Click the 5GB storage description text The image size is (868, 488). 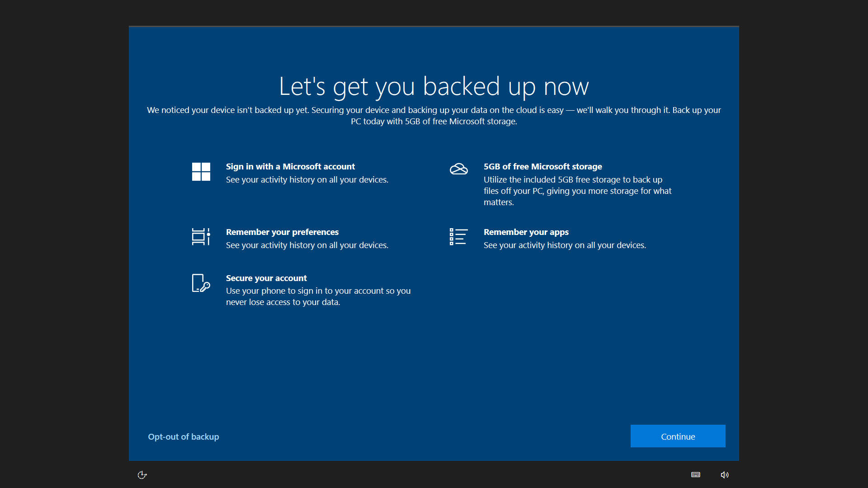coord(577,191)
